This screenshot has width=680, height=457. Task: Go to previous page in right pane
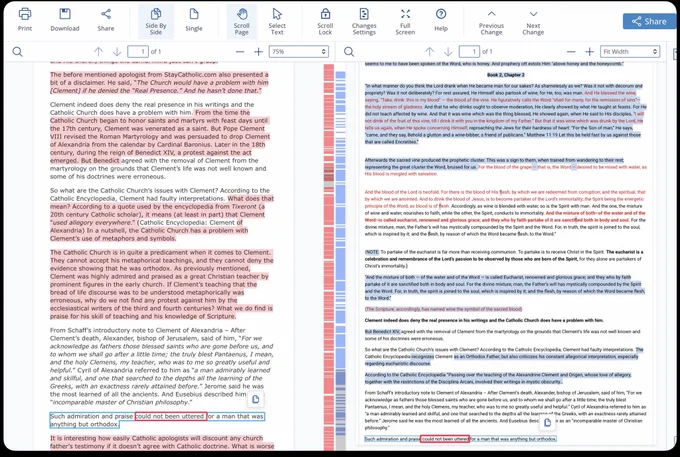pyautogui.click(x=429, y=52)
